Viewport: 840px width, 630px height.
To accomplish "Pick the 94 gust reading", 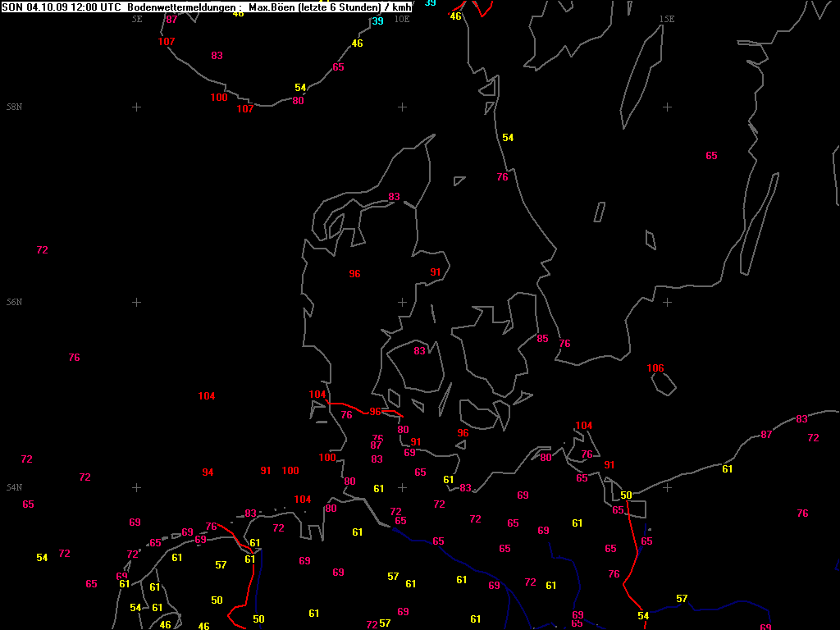I will pyautogui.click(x=208, y=472).
